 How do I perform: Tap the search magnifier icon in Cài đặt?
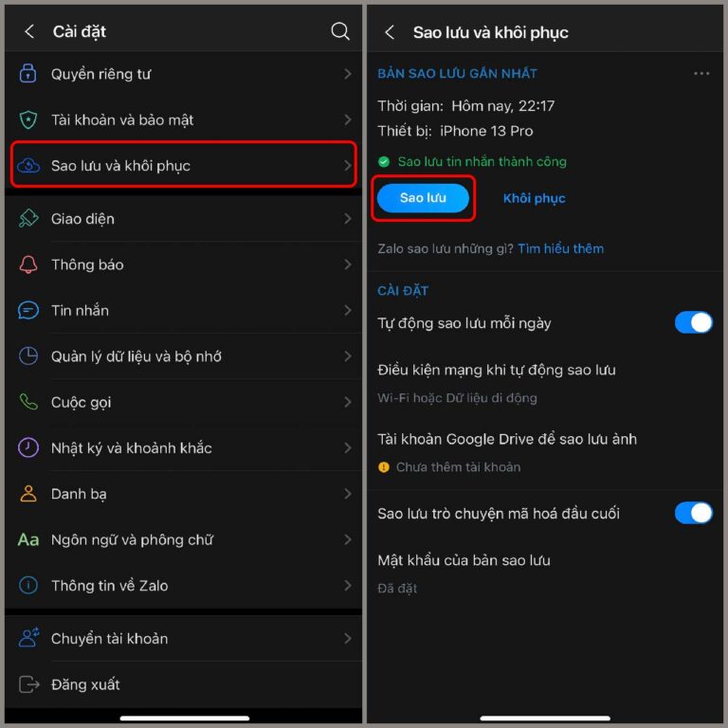340,31
